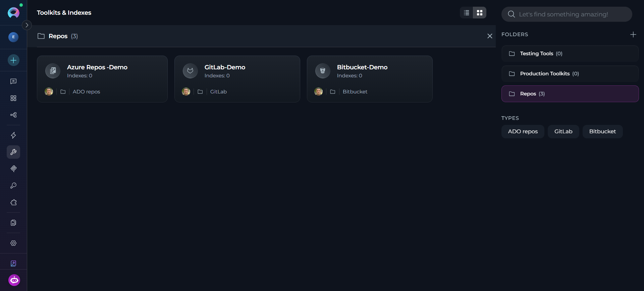Screen dimensions: 644x291
Task: Open the Bitbucket-Demo toolkit card
Action: [x=370, y=79]
